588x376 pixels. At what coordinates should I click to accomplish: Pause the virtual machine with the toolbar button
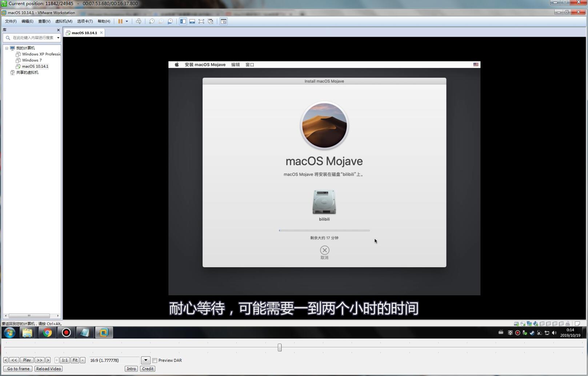tap(120, 21)
